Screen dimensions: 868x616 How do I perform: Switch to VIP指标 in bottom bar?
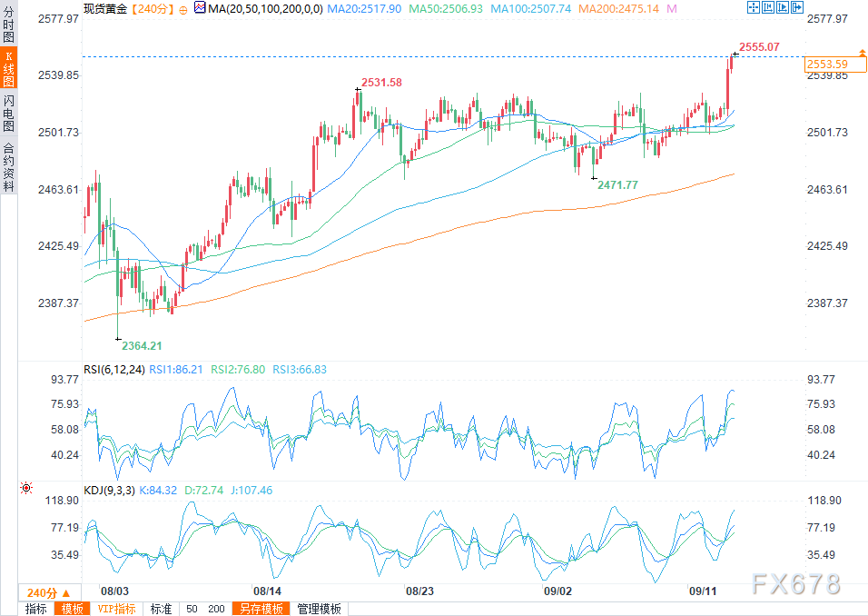(116, 609)
